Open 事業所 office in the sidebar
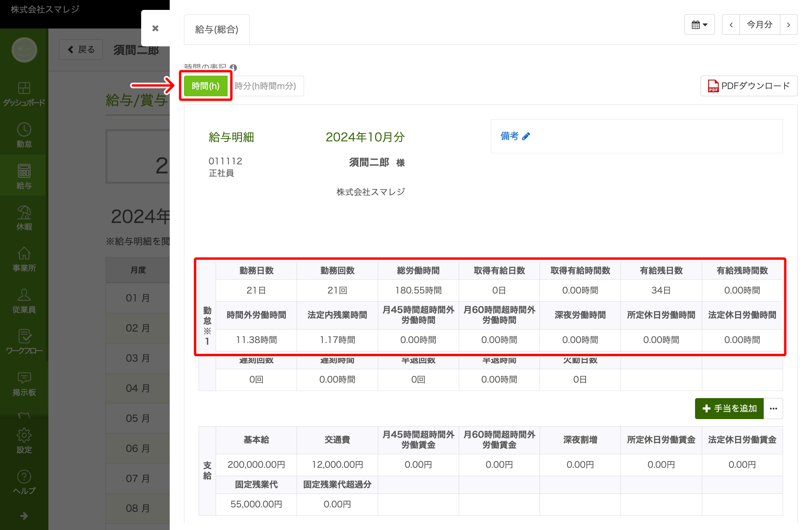 [24, 259]
